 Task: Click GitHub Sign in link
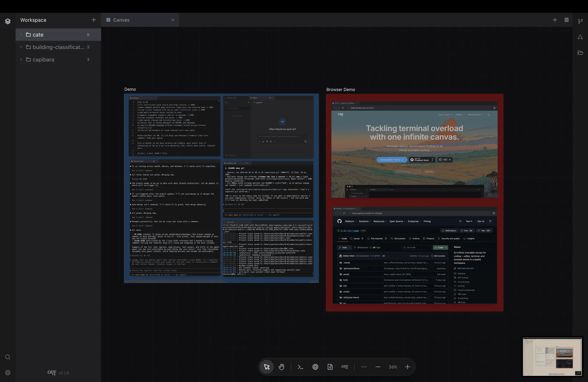coord(469,221)
